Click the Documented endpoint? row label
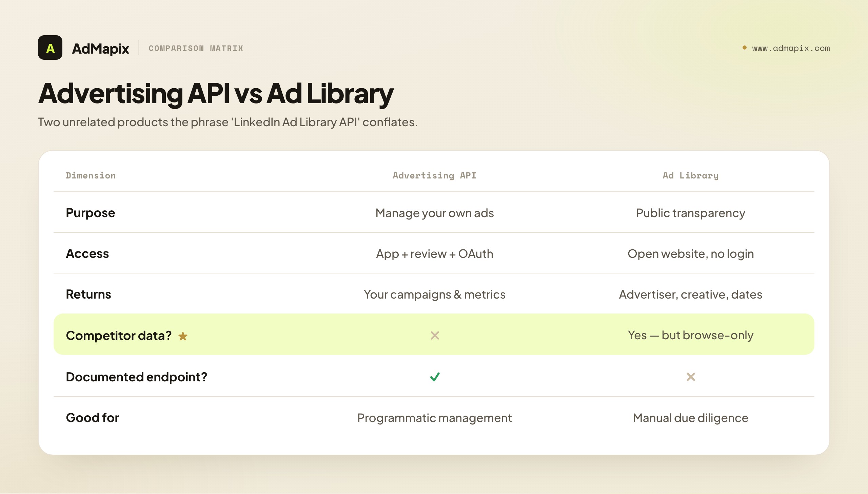The image size is (868, 494). click(137, 377)
